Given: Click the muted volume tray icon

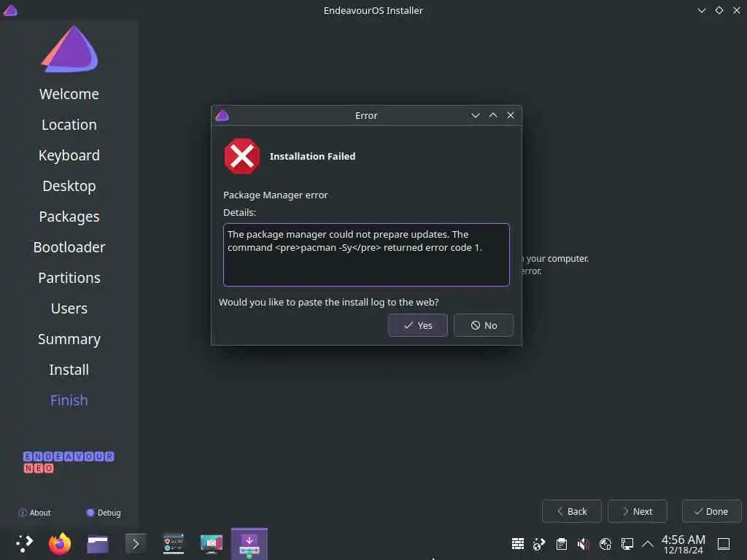Looking at the screenshot, I should pos(583,544).
